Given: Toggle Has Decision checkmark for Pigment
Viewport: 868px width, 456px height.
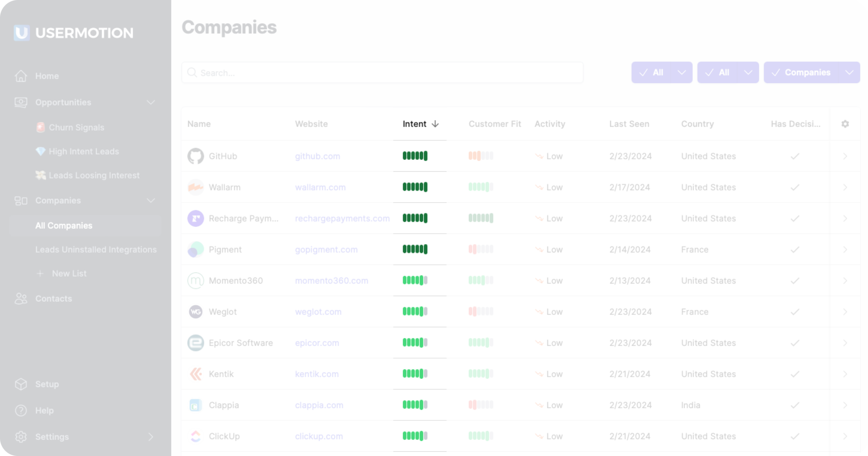Looking at the screenshot, I should click(x=795, y=250).
